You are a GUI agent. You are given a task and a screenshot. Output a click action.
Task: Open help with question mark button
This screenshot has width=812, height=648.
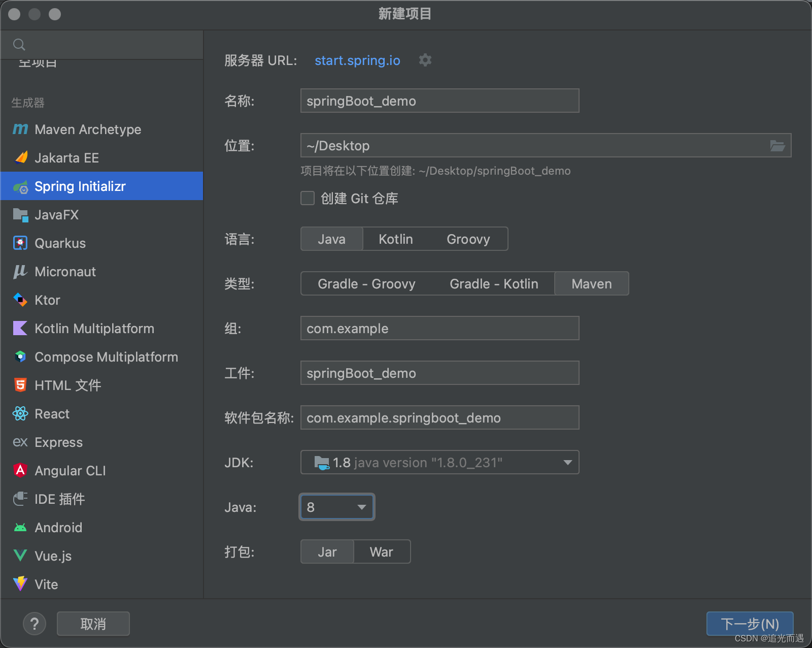click(35, 624)
